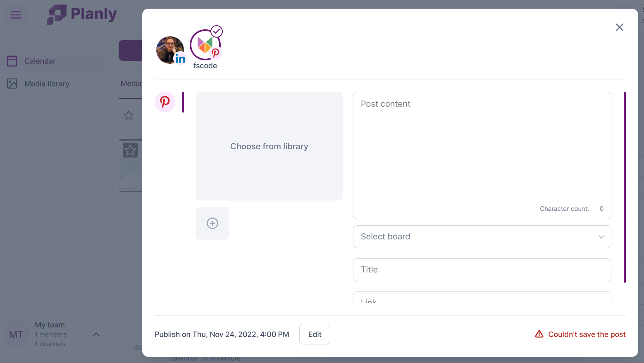Click the Select board chevron arrow

[601, 237]
